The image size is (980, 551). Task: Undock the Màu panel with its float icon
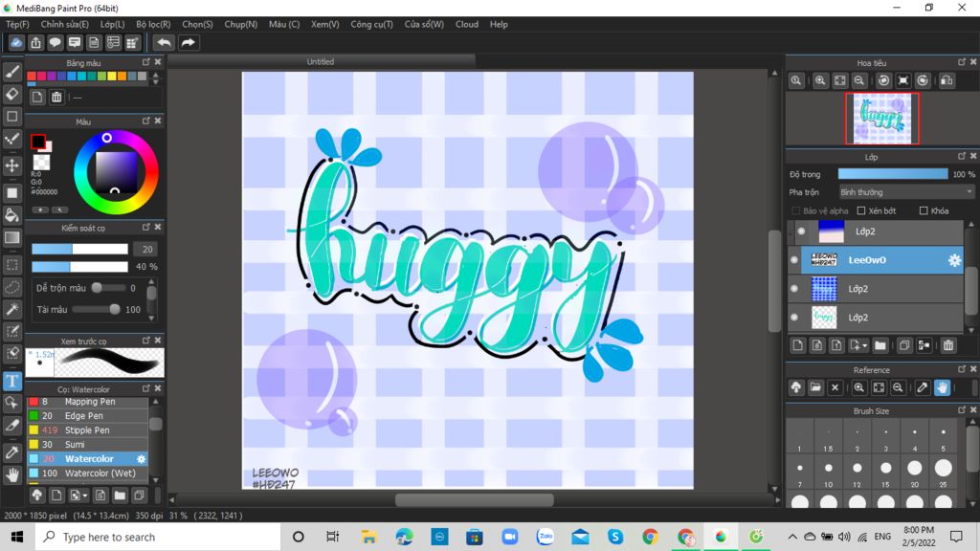click(145, 121)
